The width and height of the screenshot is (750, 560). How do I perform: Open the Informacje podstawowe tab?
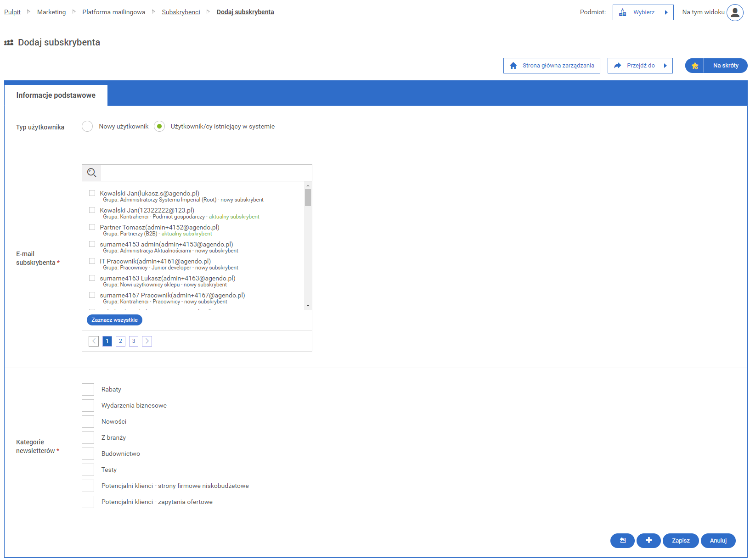click(x=56, y=95)
